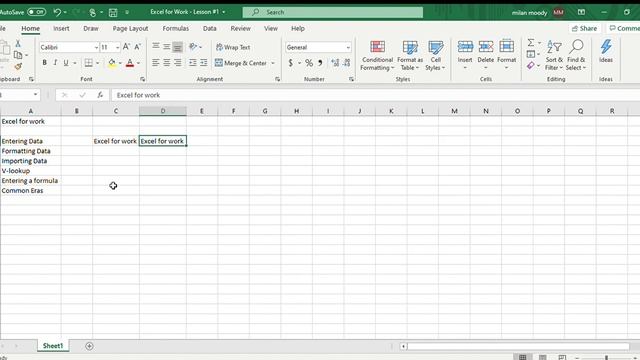This screenshot has width=640, height=360.
Task: Select Bottom Align icon
Action: point(178,47)
